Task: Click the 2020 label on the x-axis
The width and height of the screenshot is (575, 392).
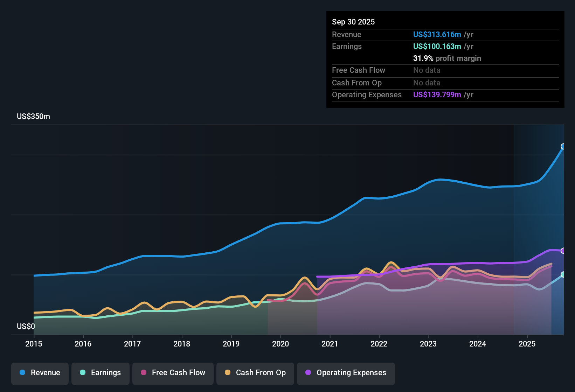Action: (x=280, y=344)
